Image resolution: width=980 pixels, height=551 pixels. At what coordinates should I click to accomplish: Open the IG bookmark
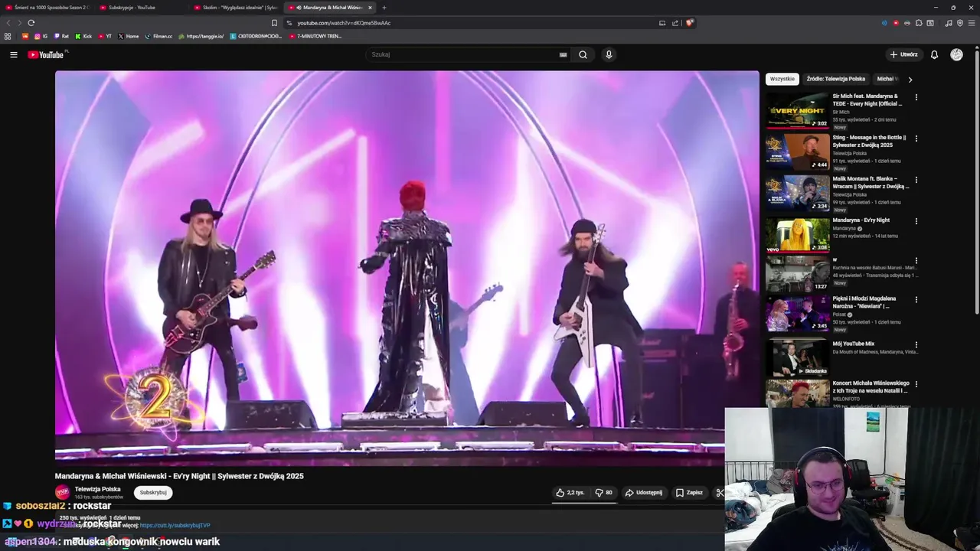tap(41, 36)
